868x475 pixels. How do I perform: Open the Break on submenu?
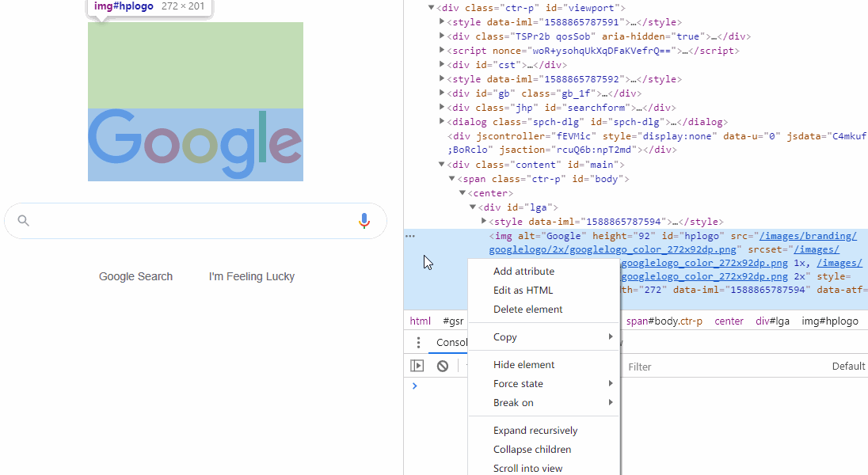pyautogui.click(x=543, y=402)
